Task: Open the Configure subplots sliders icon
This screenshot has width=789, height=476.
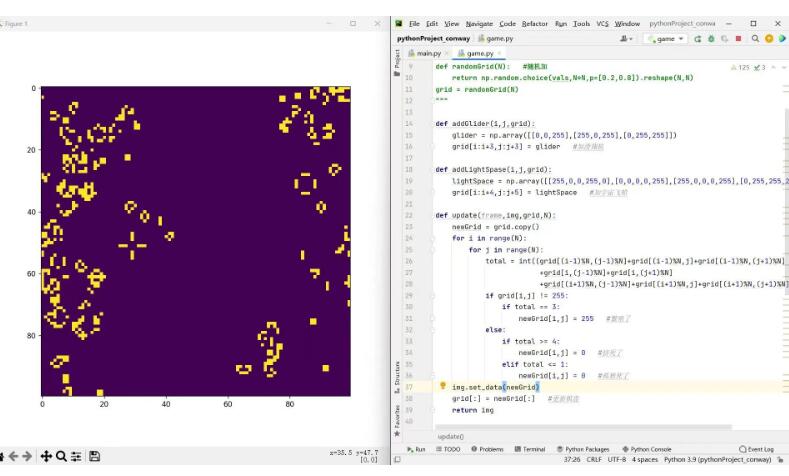Action: click(76, 454)
